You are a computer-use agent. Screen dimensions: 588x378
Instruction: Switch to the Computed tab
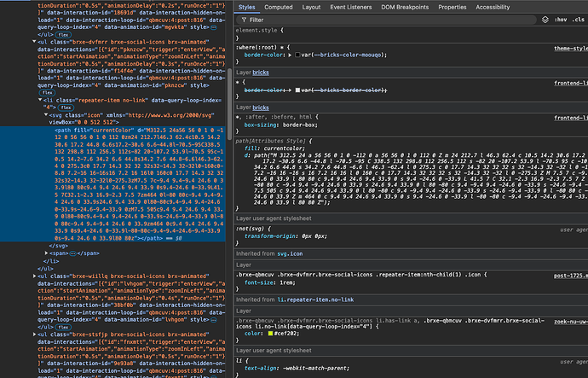[x=278, y=6]
